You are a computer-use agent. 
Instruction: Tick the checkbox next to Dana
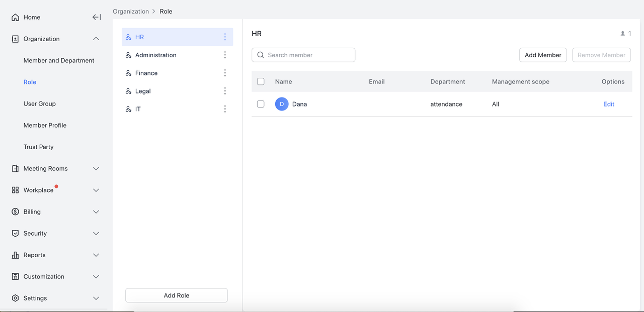(261, 104)
